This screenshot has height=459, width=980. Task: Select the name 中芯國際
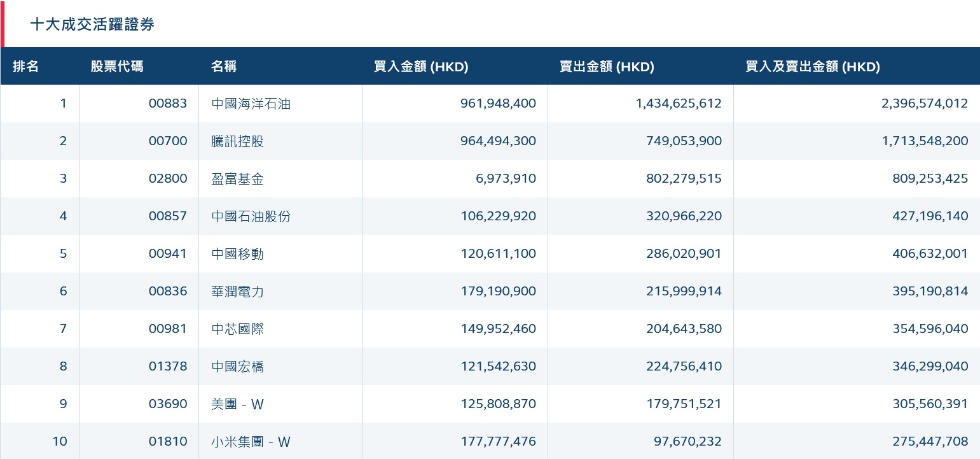(x=237, y=328)
